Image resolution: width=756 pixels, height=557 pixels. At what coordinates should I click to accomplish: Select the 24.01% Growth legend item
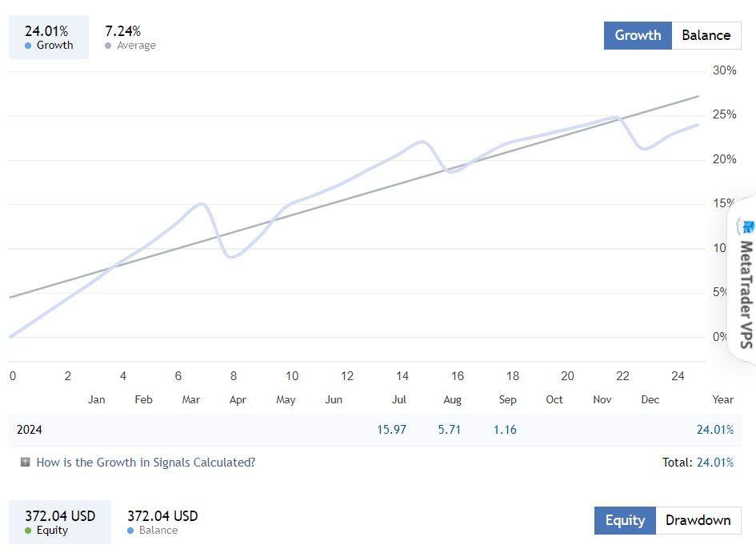49,37
